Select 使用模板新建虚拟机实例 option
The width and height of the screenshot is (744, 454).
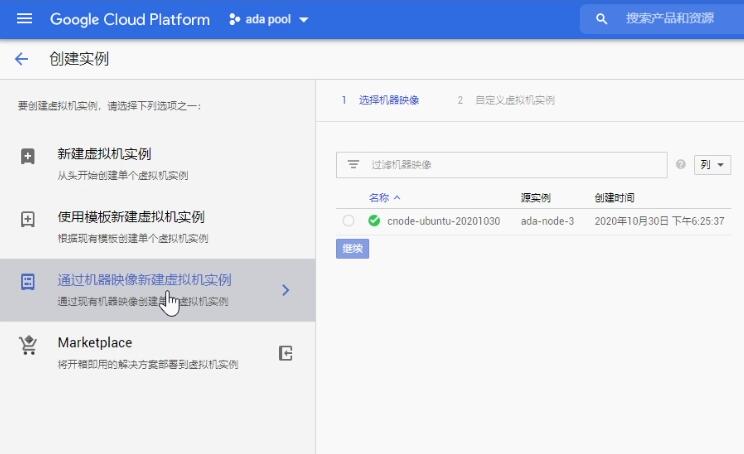(158, 227)
